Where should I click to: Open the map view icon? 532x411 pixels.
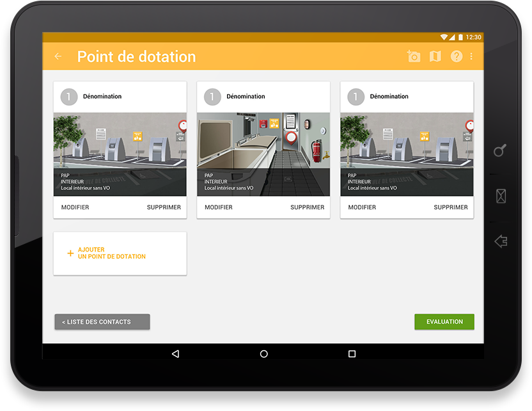tap(435, 56)
